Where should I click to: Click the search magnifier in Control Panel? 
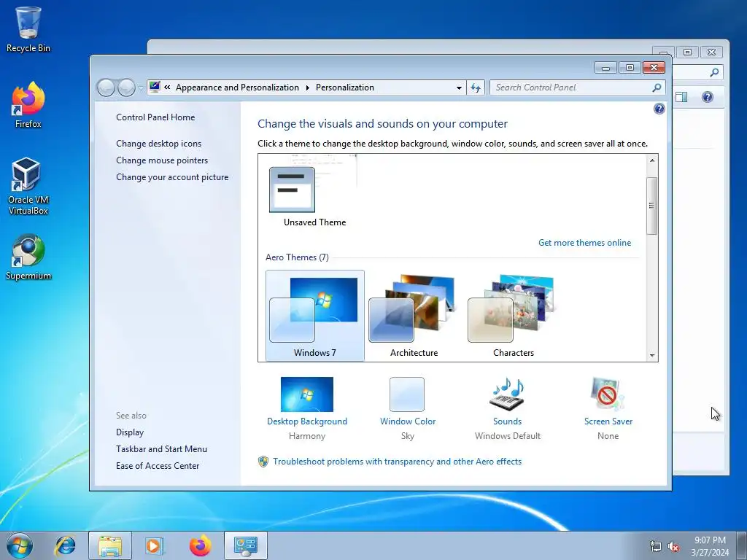click(657, 87)
